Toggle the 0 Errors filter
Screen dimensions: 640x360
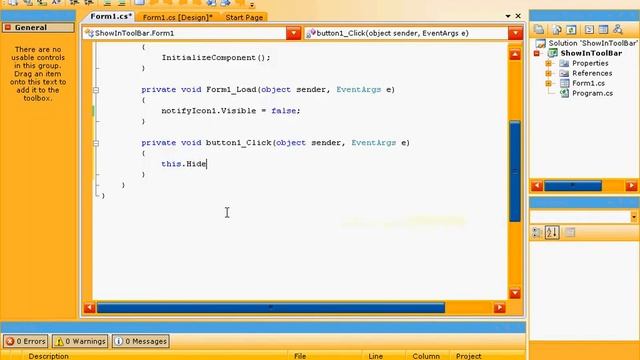coord(26,341)
